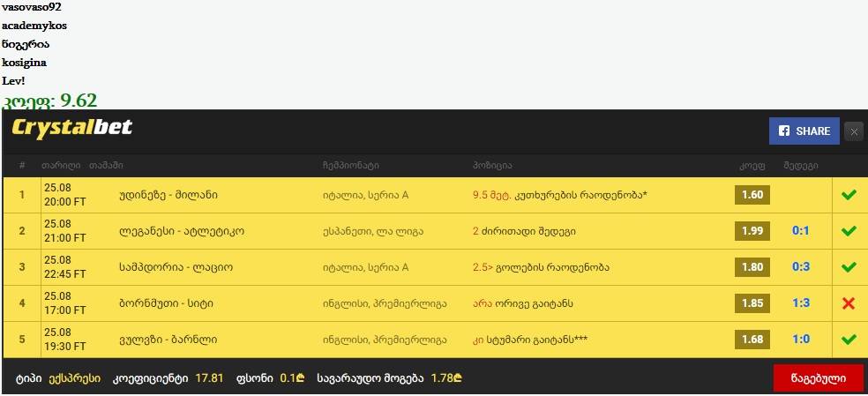868x396 pixels.
Task: Select the 1.85 odds box
Action: [x=752, y=303]
